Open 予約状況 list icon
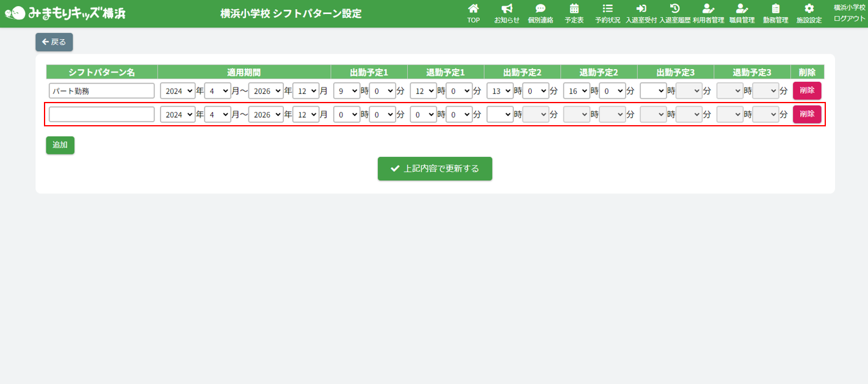The width and height of the screenshot is (868, 384). pyautogui.click(x=607, y=9)
